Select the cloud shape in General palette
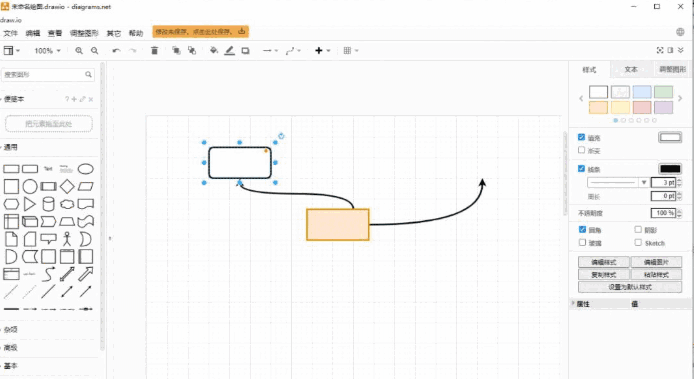The height and width of the screenshot is (379, 694). [x=67, y=204]
